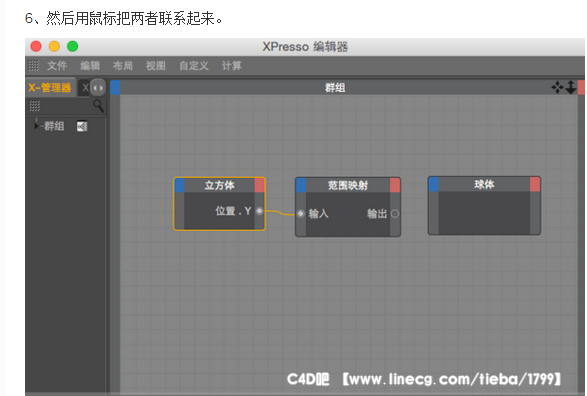Open the 编辑 menu
This screenshot has height=396, width=587.
click(x=90, y=66)
